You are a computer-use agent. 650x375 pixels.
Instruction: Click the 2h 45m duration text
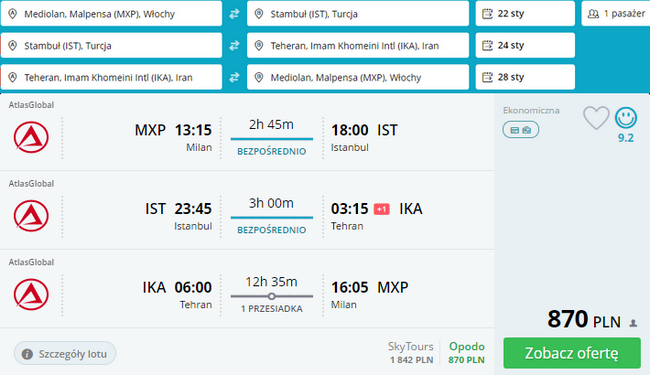pyautogui.click(x=272, y=124)
